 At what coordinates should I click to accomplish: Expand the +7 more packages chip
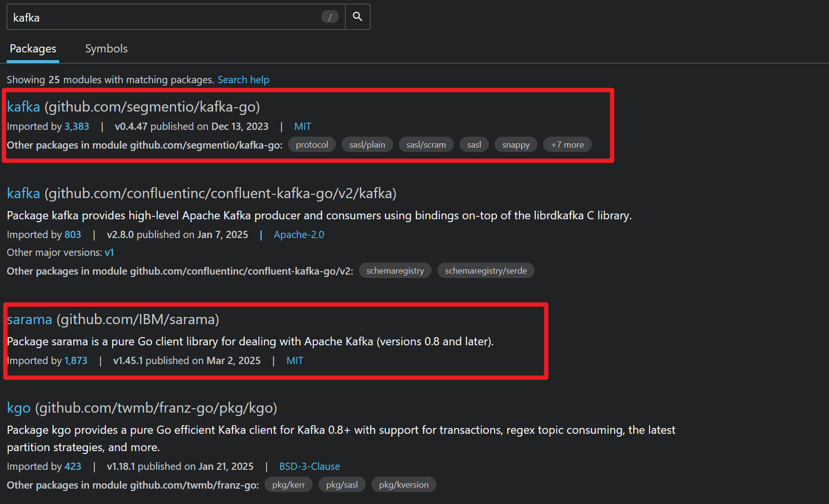[567, 145]
